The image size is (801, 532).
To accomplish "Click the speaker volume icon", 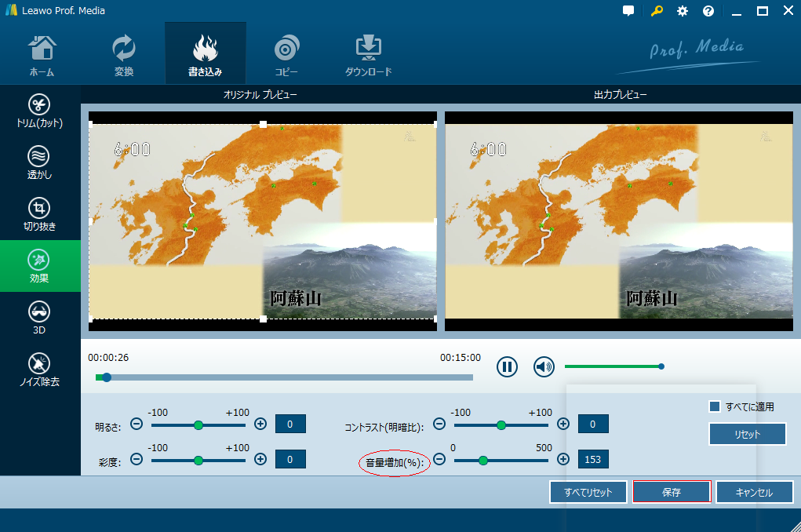I will pos(544,366).
